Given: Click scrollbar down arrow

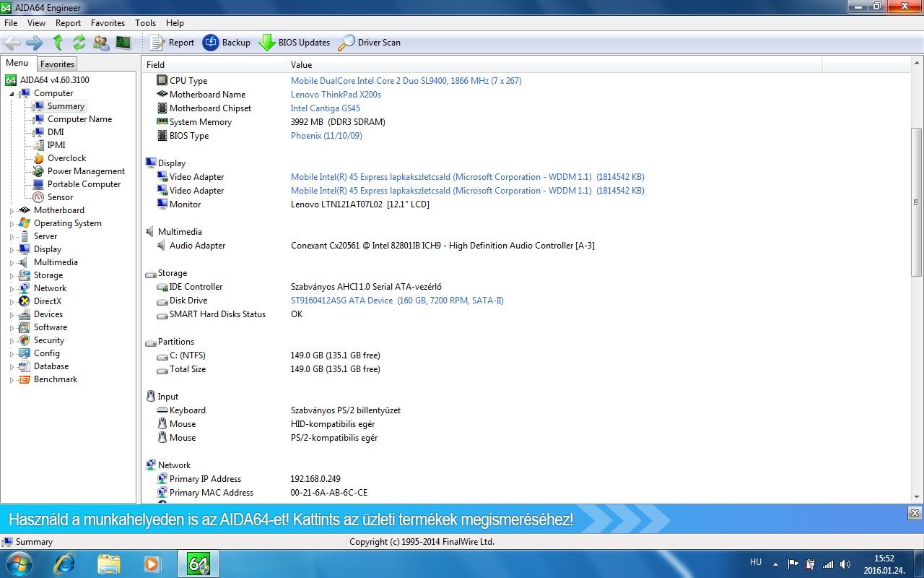Looking at the screenshot, I should (917, 496).
